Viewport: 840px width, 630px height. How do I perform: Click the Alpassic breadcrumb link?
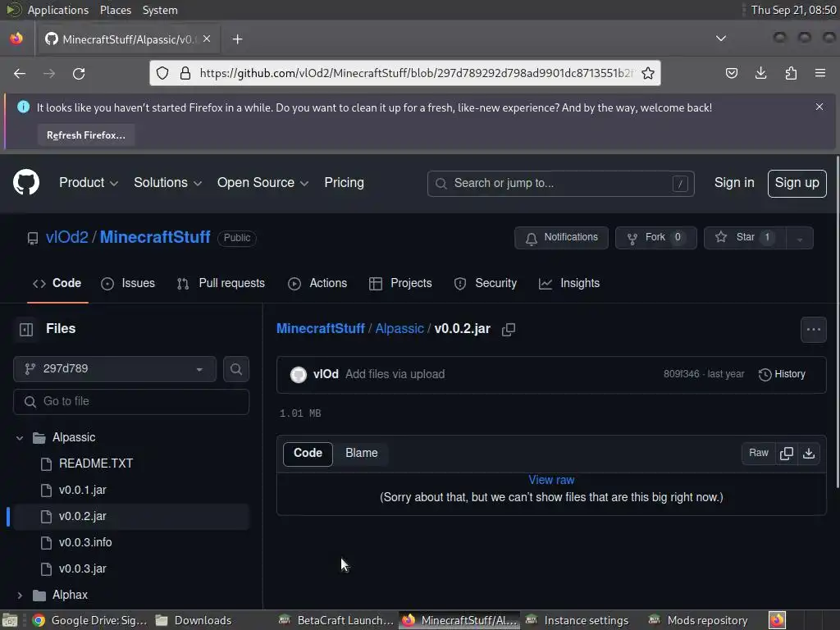[399, 328]
